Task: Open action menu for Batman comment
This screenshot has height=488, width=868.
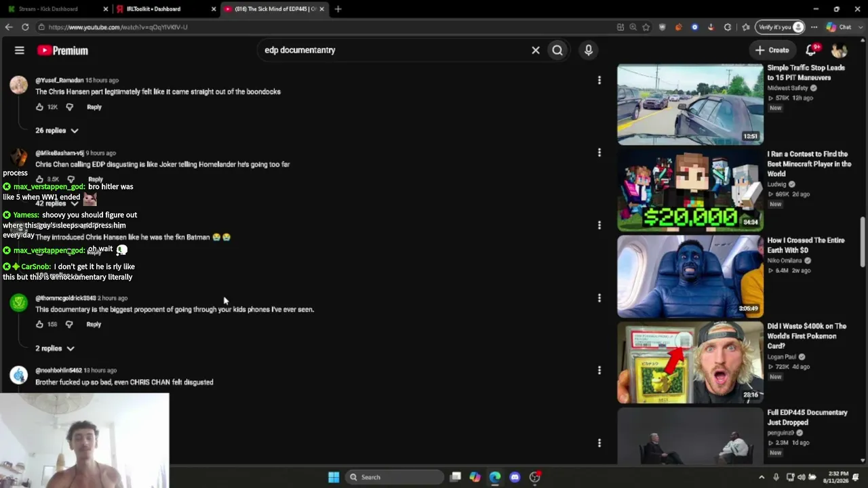Action: (599, 225)
